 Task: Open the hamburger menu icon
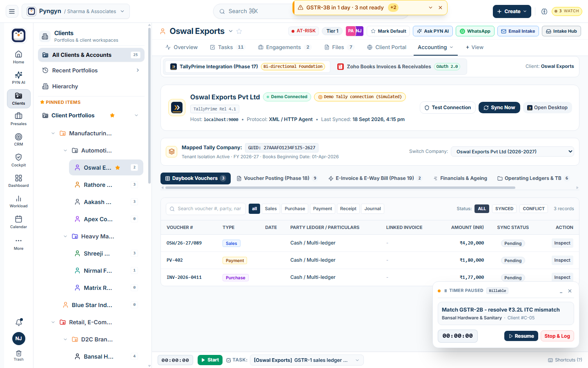[x=12, y=11]
